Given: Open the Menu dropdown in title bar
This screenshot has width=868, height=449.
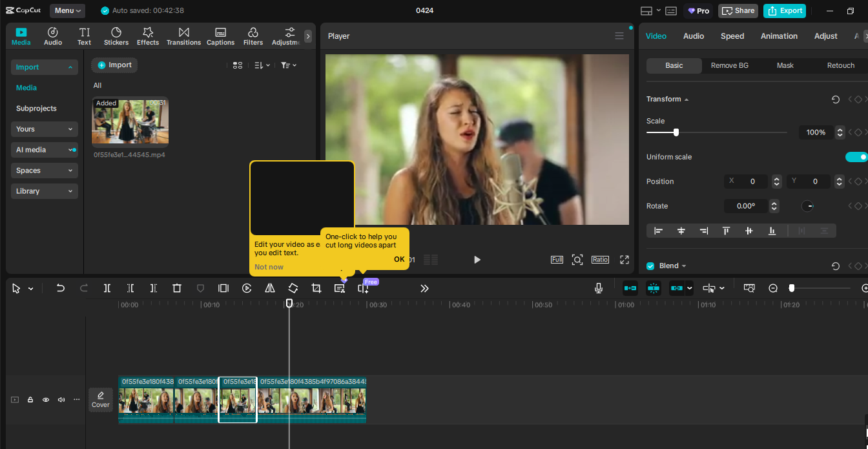Looking at the screenshot, I should 68,10.
